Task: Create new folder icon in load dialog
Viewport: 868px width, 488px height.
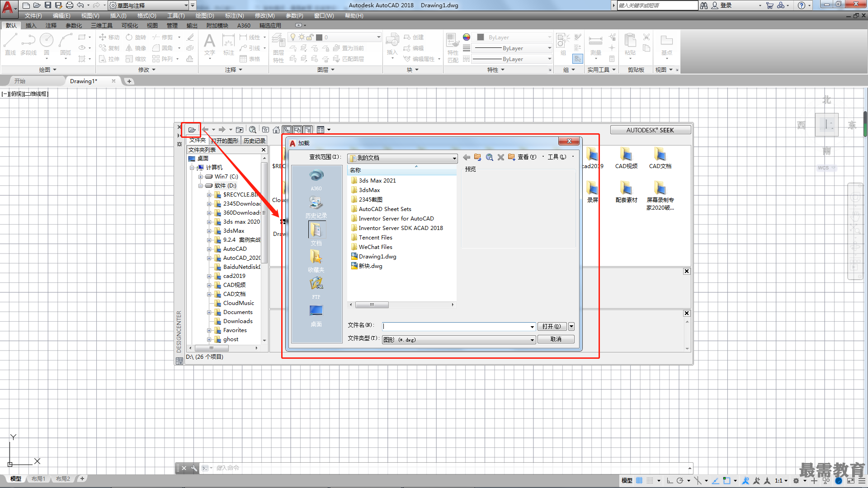Action: click(x=511, y=157)
